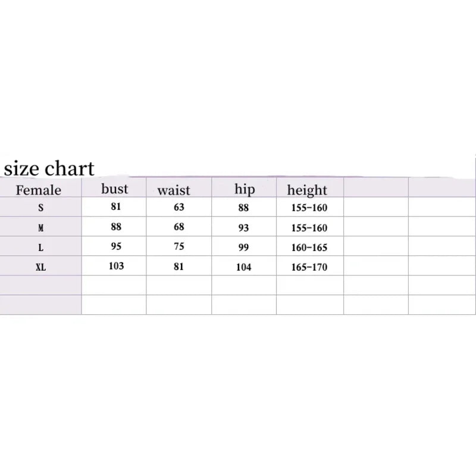Click waist value 68 in M row
The height and width of the screenshot is (476, 476).
coord(179,227)
